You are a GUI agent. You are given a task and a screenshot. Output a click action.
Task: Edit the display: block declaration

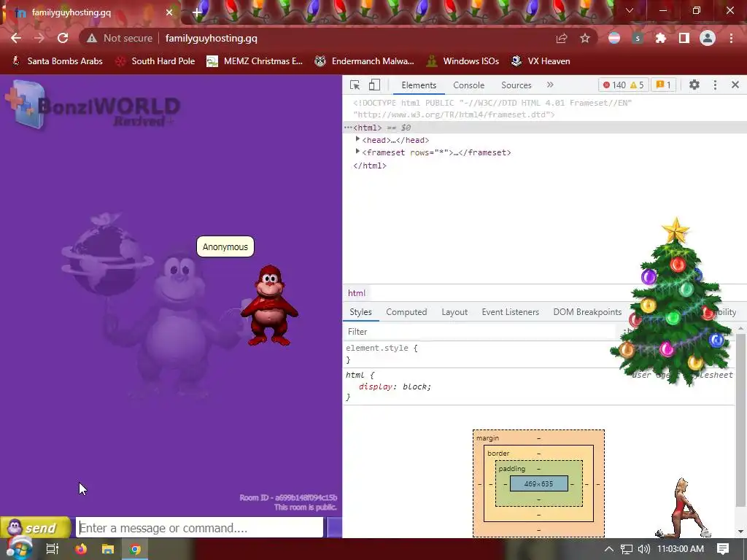click(x=395, y=386)
